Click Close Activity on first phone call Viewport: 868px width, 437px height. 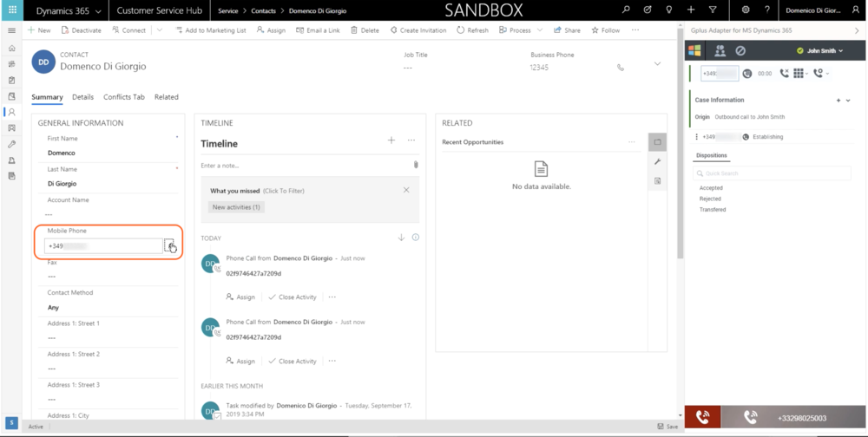click(x=293, y=297)
